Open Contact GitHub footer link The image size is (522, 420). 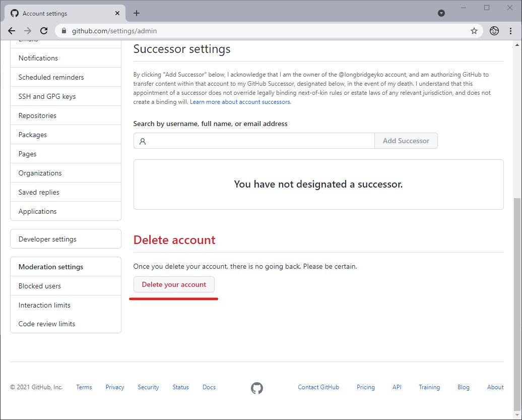[318, 387]
